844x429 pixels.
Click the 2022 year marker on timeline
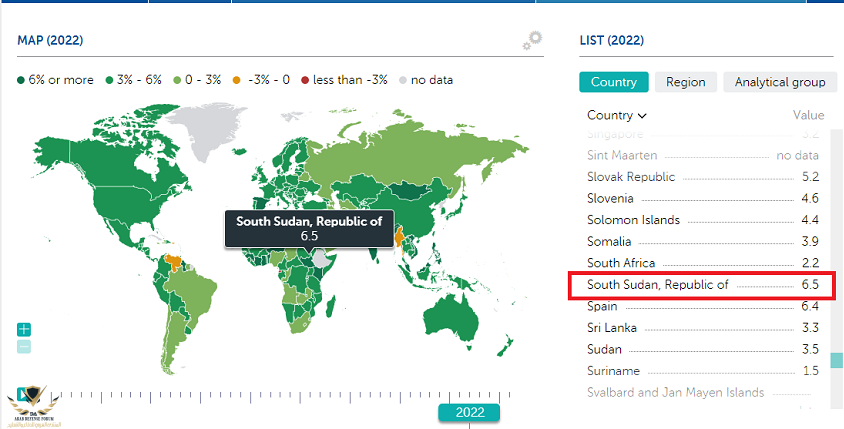coord(469,412)
